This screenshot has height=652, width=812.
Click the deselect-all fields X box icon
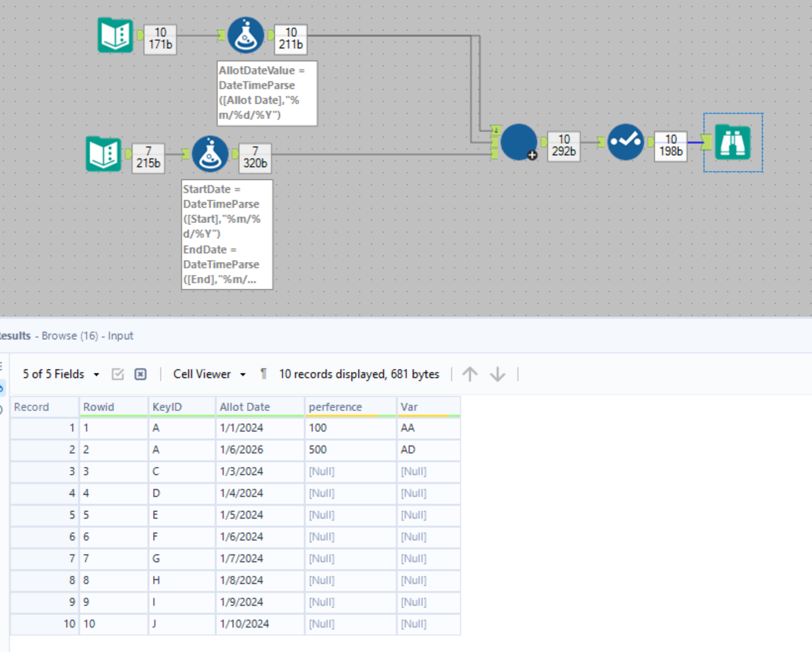tap(141, 374)
